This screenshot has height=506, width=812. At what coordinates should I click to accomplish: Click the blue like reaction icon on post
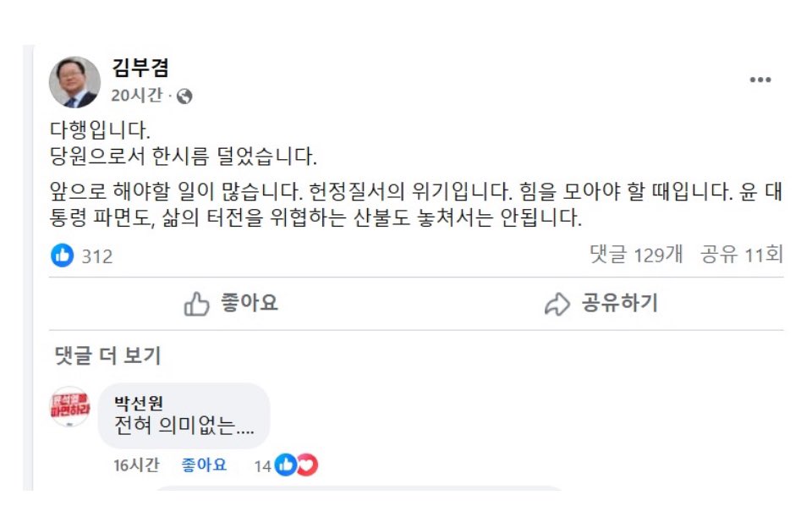click(x=63, y=255)
